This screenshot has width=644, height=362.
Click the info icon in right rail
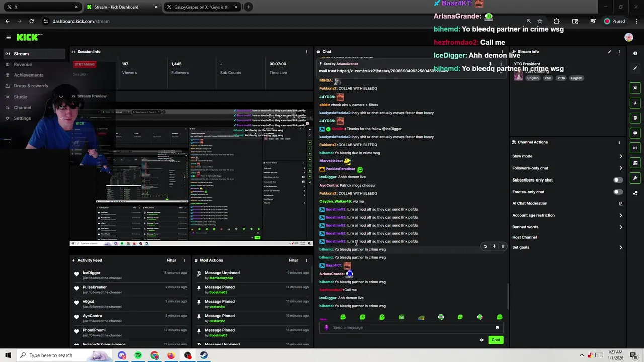pyautogui.click(x=635, y=53)
